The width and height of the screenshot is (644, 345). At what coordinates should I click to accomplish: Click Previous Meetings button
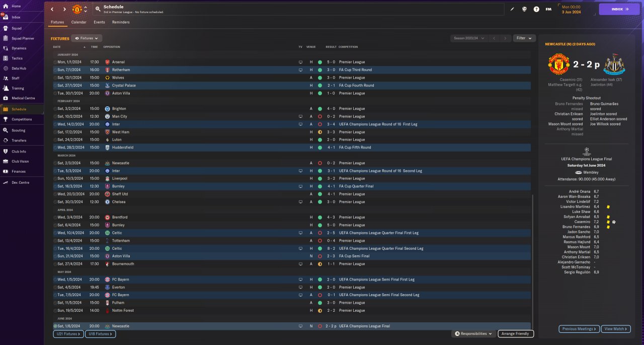pyautogui.click(x=579, y=328)
